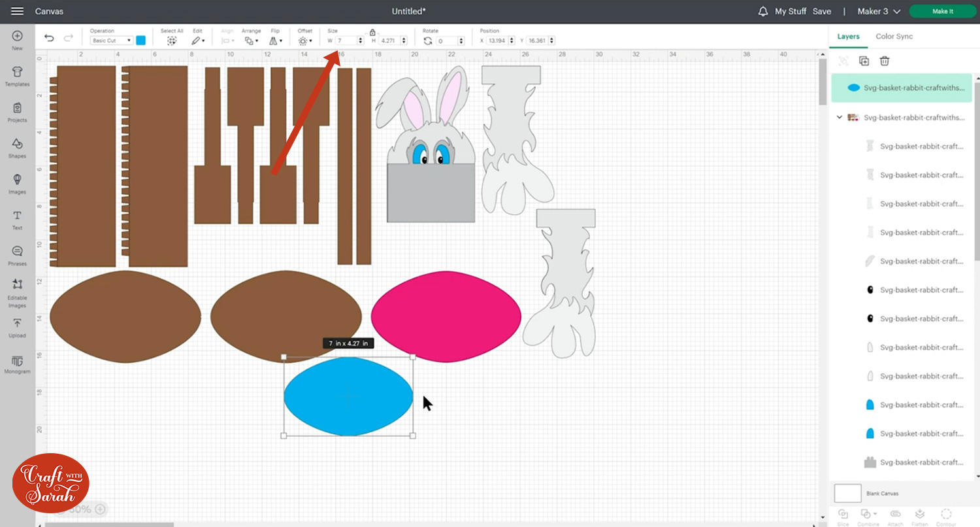Open the blue operation color swatch
This screenshot has width=980, height=527.
[x=140, y=41]
